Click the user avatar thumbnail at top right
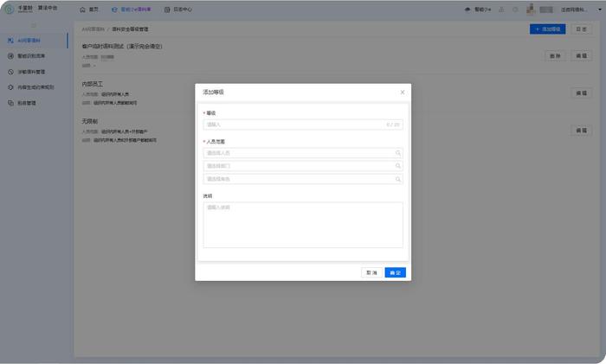This screenshot has width=606, height=364. click(x=531, y=10)
